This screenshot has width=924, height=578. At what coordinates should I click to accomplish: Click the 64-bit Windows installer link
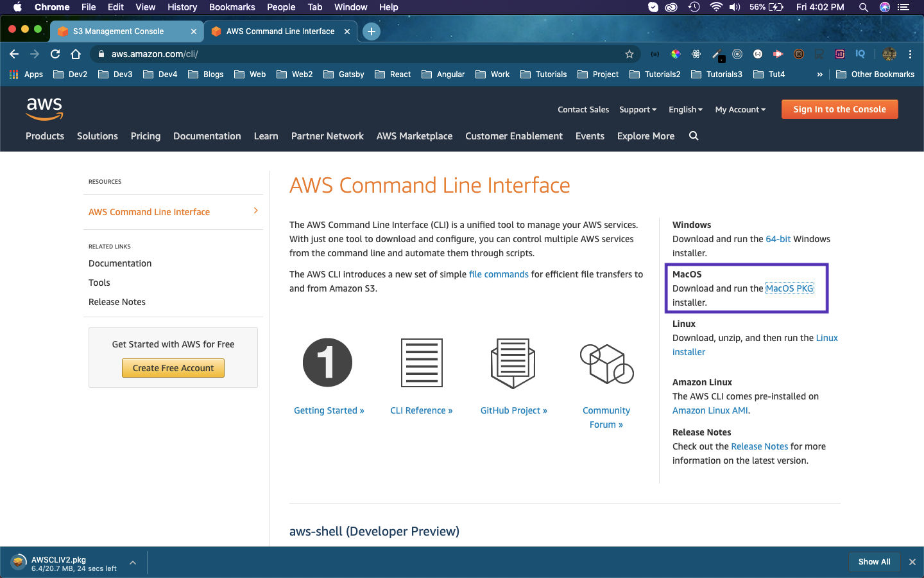tap(778, 239)
